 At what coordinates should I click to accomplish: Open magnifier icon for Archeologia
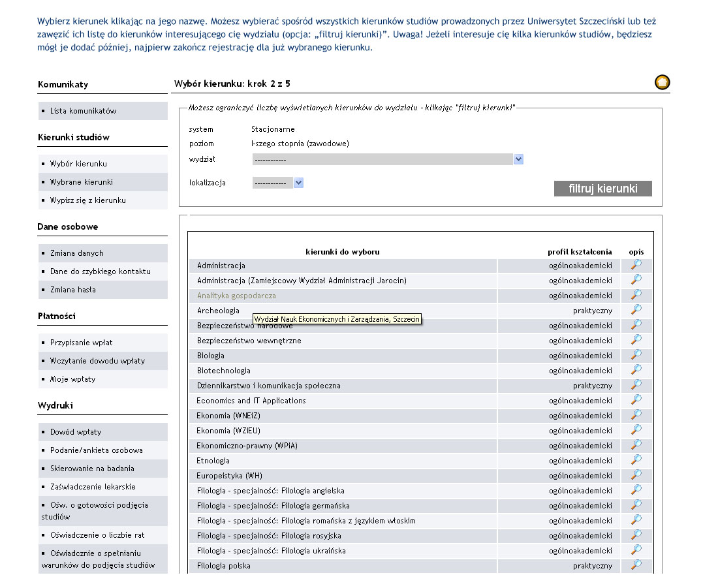636,310
